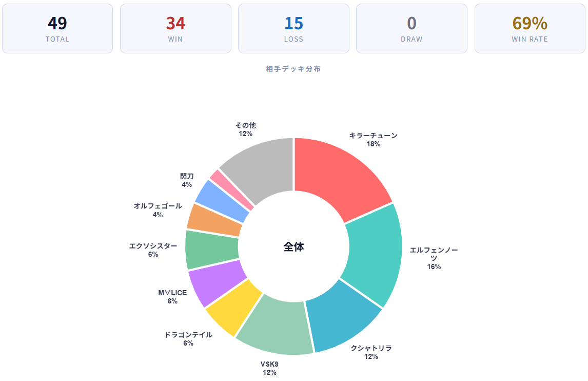Click the 全体 label in donut center
This screenshot has height=381, width=588.
293,246
